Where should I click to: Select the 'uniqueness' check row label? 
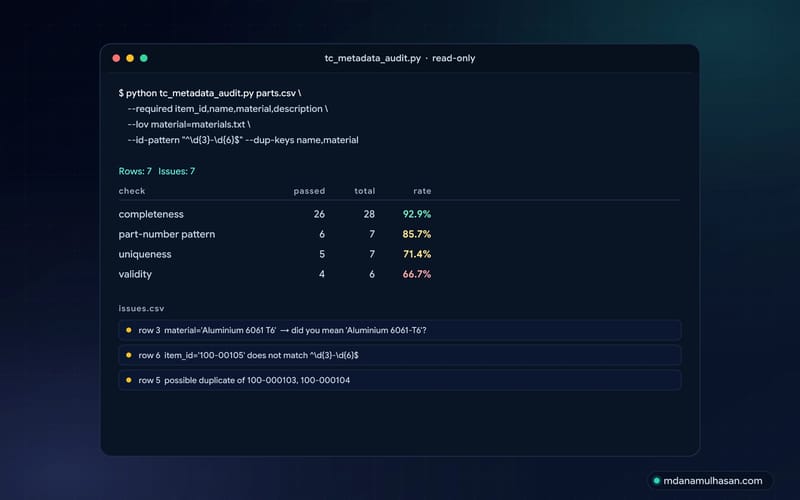point(145,254)
